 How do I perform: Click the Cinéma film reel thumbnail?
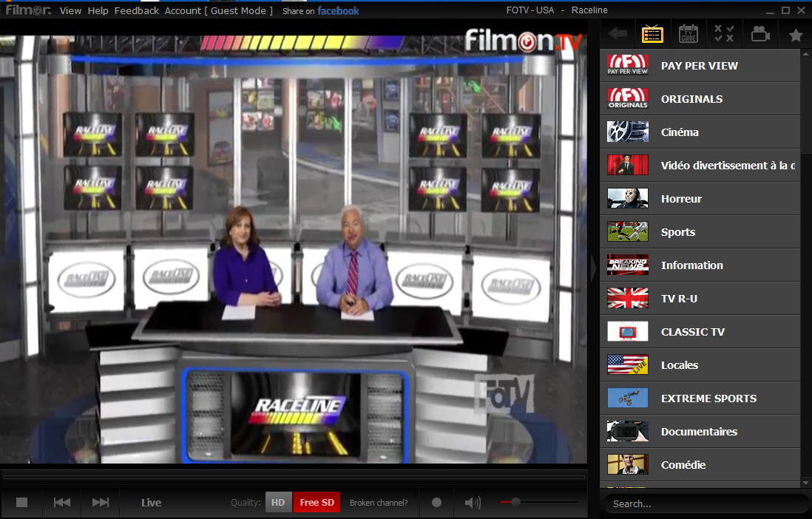(628, 132)
